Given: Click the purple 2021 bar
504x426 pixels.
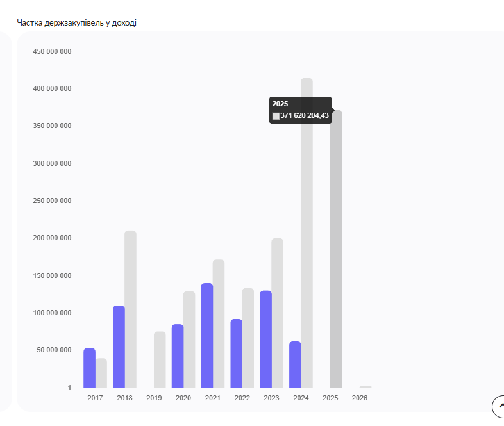Looking at the screenshot, I should click(207, 336).
